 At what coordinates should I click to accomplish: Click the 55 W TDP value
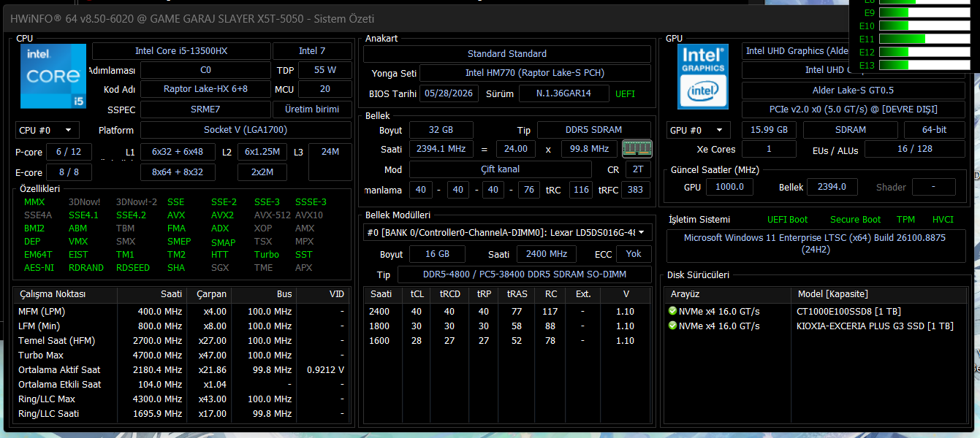coord(324,70)
